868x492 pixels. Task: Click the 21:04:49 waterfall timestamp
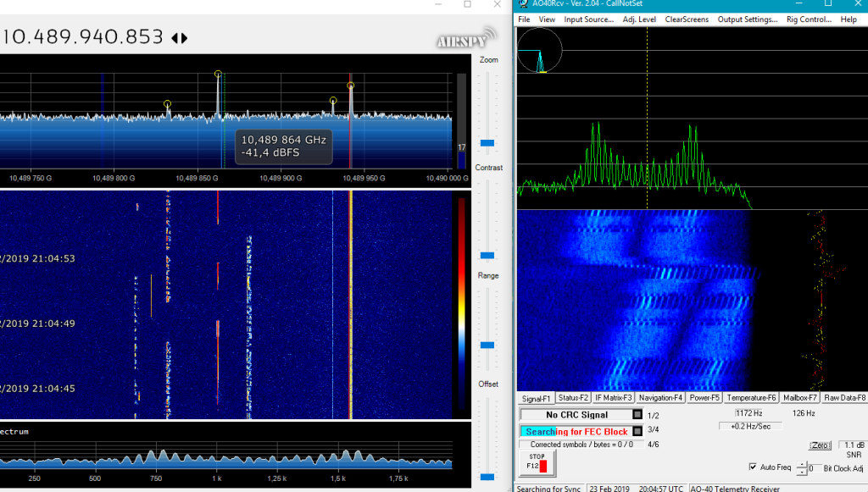(37, 323)
